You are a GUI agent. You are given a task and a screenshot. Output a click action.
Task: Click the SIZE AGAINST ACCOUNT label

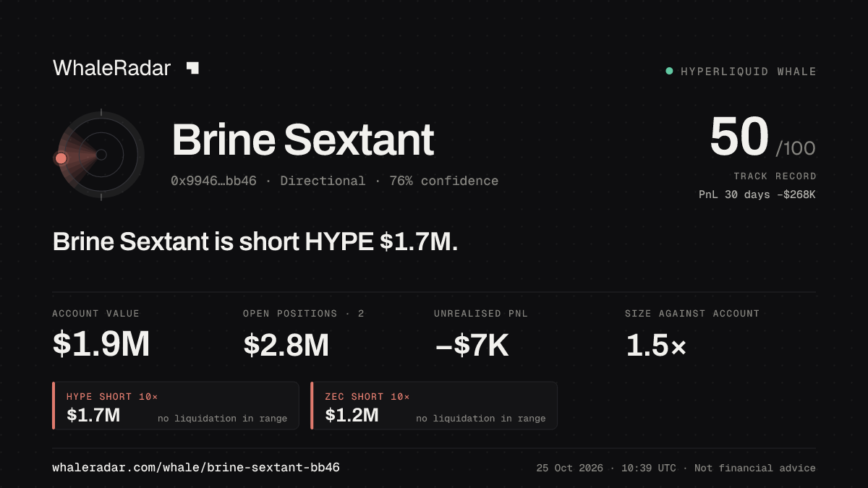click(692, 314)
